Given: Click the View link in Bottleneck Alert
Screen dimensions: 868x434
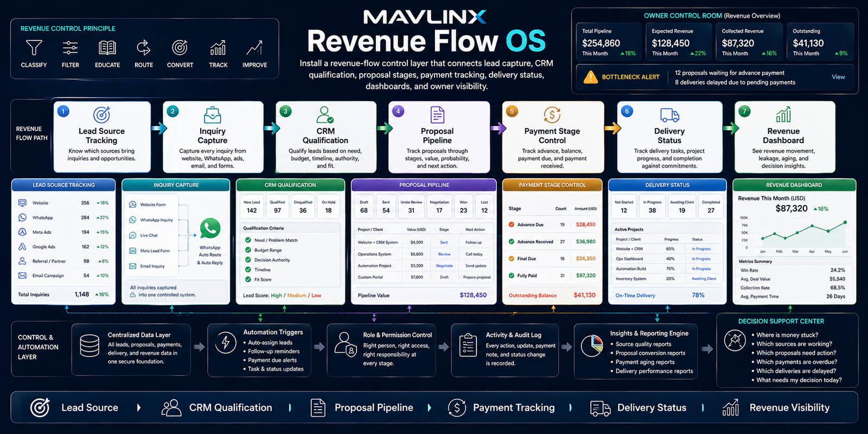Looking at the screenshot, I should [x=838, y=77].
